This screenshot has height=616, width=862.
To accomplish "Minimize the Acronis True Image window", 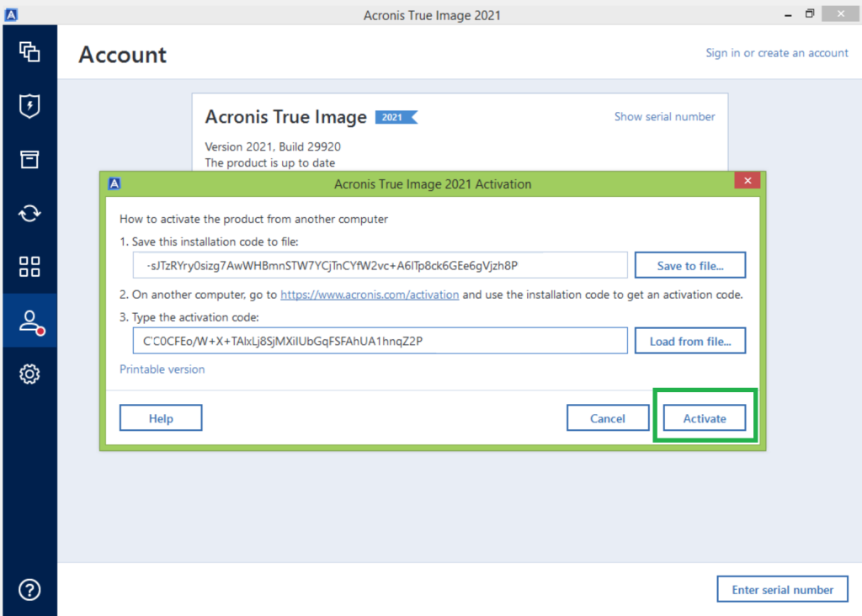I will pos(788,15).
